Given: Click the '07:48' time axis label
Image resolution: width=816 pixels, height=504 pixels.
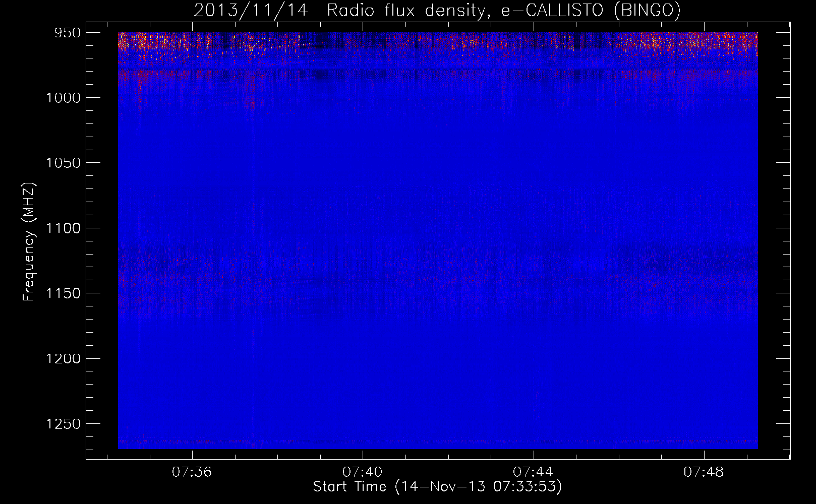Looking at the screenshot, I should click(x=704, y=472).
